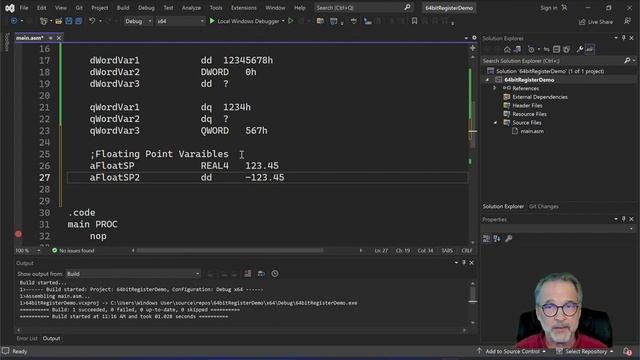Click the Collapse All icon in Solution Explorer
640x360 pixels.
tap(556, 49)
